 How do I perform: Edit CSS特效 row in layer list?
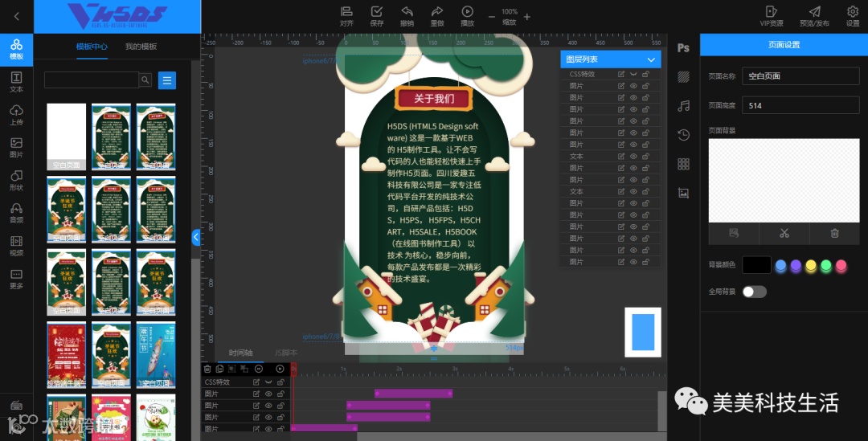621,74
